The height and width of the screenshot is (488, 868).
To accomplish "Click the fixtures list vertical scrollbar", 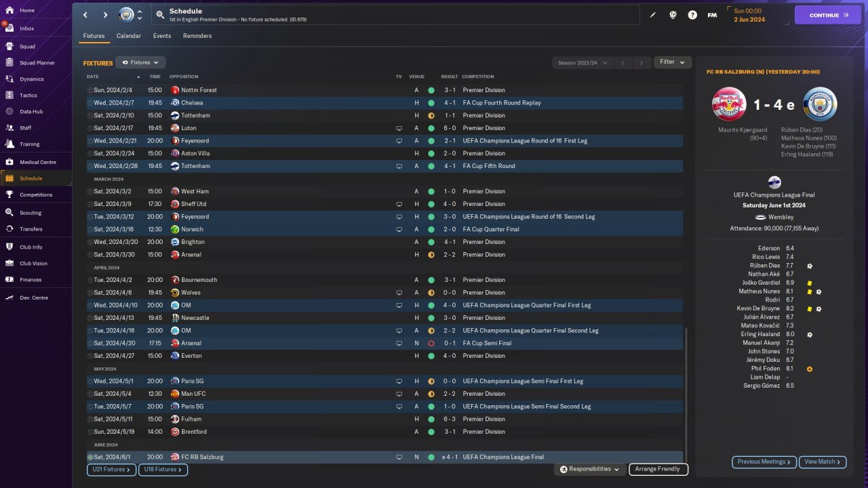I will [x=686, y=395].
